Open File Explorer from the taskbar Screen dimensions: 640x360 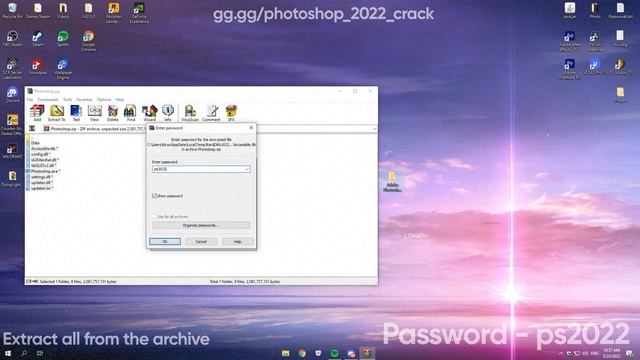pos(285,353)
